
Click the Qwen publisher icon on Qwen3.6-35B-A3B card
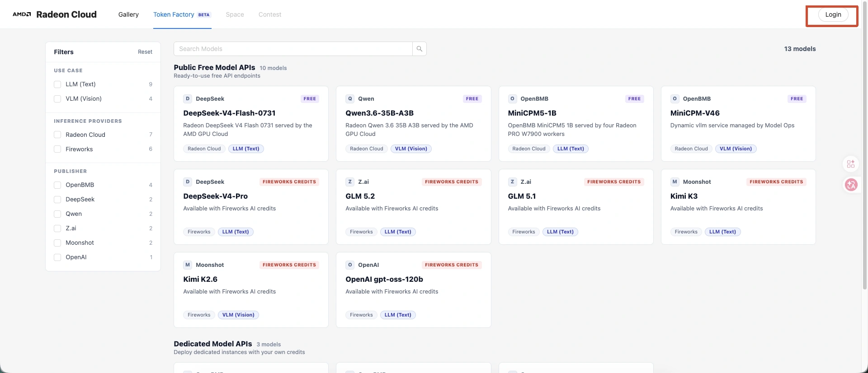click(350, 99)
